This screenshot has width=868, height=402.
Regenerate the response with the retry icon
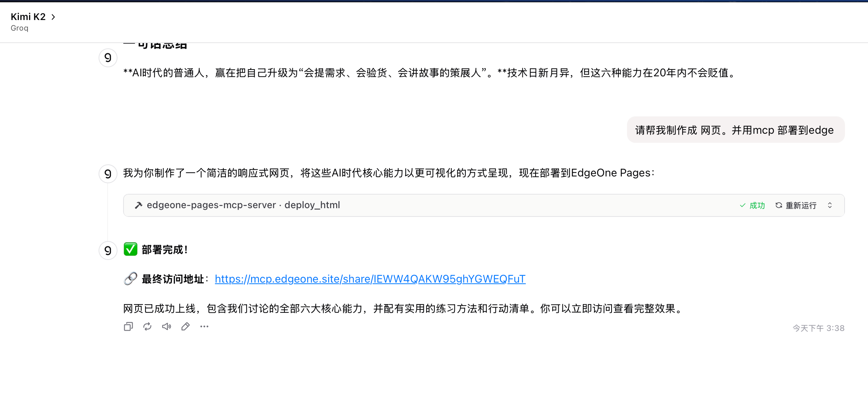click(147, 326)
